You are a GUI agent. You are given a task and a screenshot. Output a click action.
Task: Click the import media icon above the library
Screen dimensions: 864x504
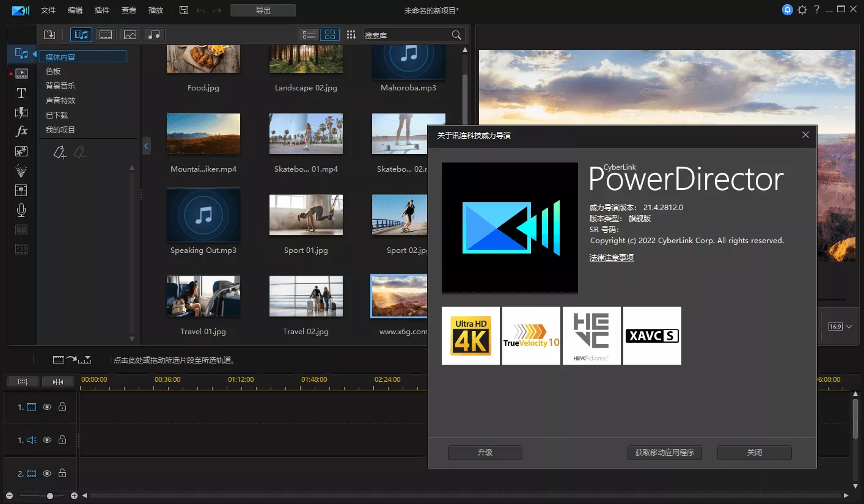coord(49,35)
